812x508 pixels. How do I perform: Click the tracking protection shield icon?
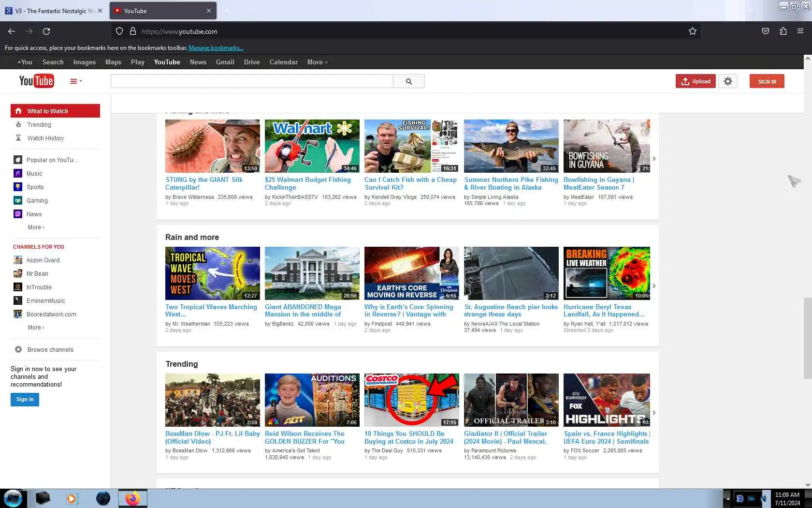(x=119, y=31)
